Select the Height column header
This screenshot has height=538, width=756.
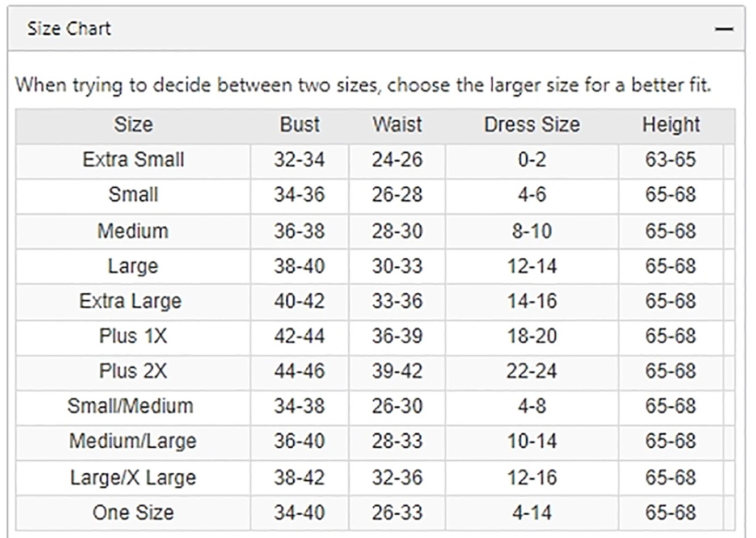click(671, 124)
